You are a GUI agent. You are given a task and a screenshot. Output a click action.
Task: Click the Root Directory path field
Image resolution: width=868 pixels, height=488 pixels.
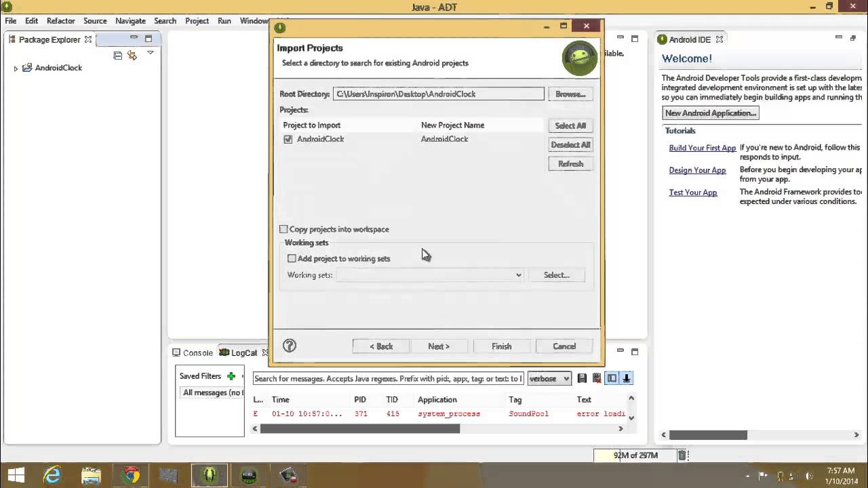pyautogui.click(x=439, y=94)
